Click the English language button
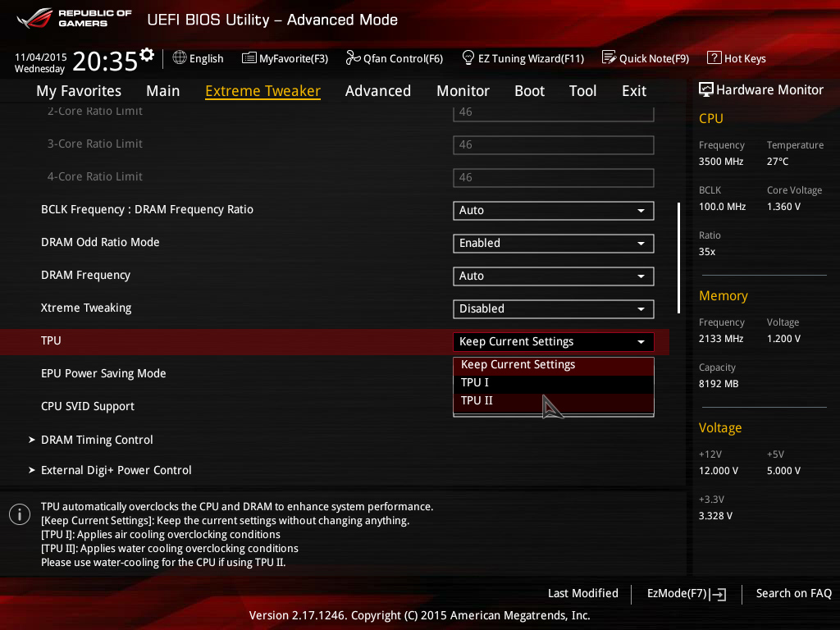The width and height of the screenshot is (840, 630). click(x=199, y=58)
